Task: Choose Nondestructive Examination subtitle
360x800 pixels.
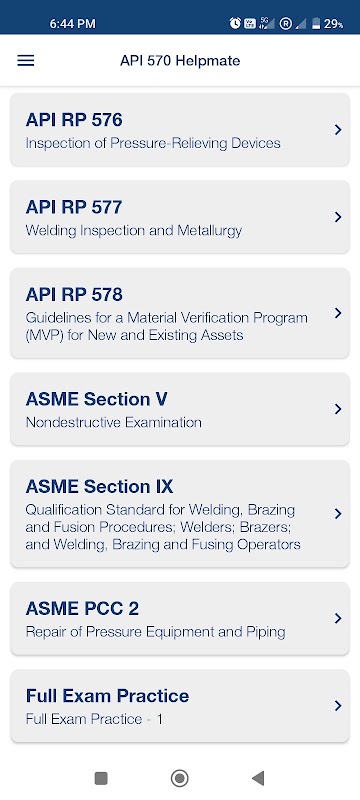Action: 113,422
